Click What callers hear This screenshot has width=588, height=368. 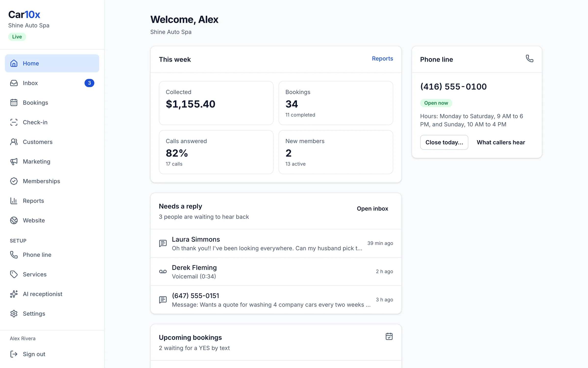(x=501, y=142)
